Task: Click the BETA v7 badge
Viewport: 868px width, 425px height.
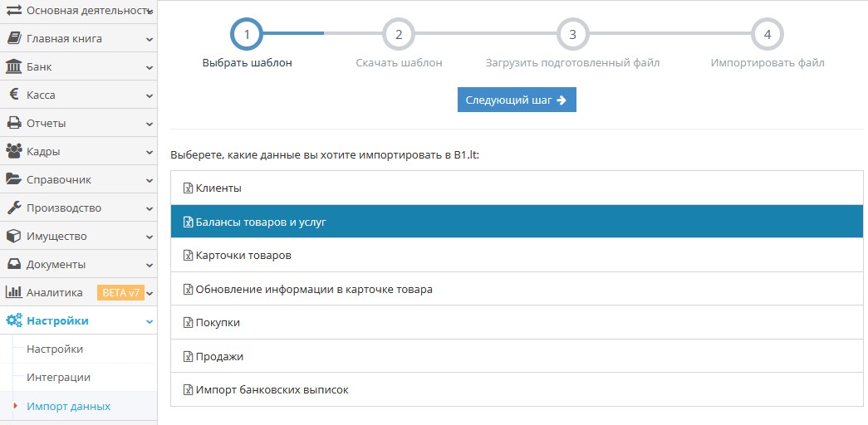Action: pos(121,292)
